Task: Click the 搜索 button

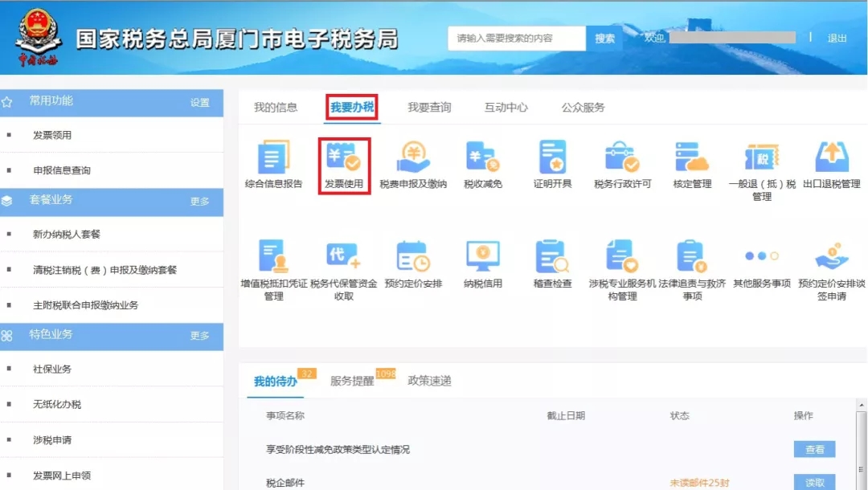Action: [x=604, y=39]
